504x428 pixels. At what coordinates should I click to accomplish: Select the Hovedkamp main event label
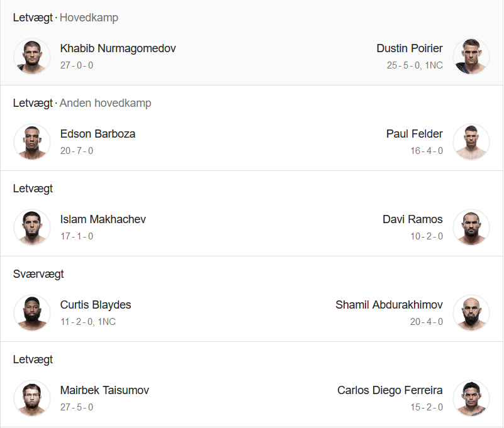click(x=89, y=18)
